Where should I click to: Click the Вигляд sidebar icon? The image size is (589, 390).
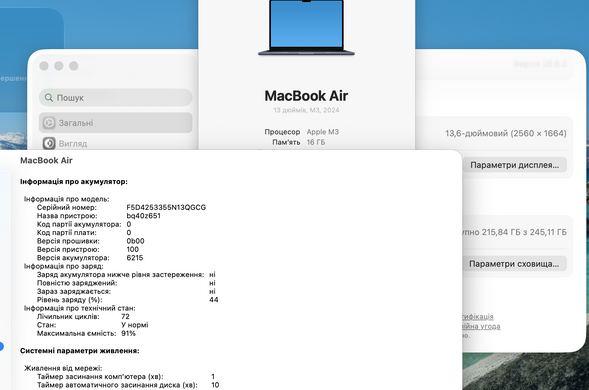tap(49, 143)
